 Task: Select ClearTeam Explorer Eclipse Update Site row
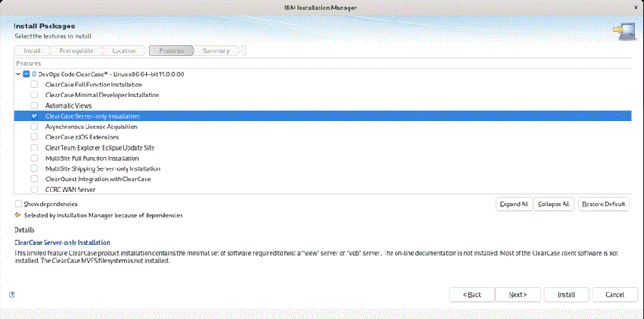click(x=322, y=148)
